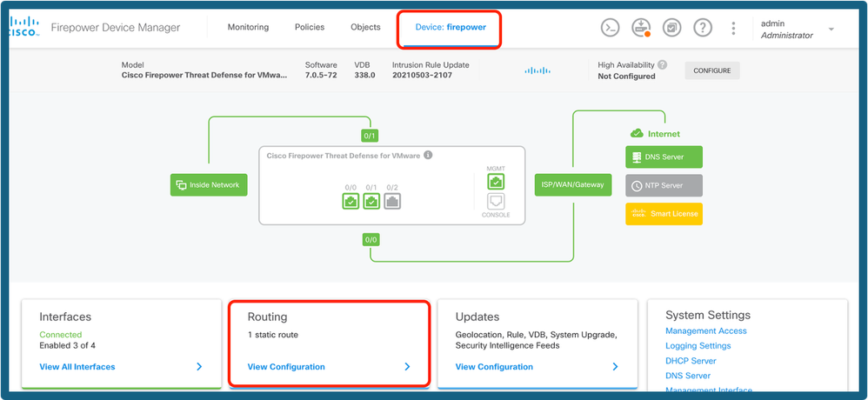The width and height of the screenshot is (868, 400).
Task: Open DHCP Server link
Action: 691,360
